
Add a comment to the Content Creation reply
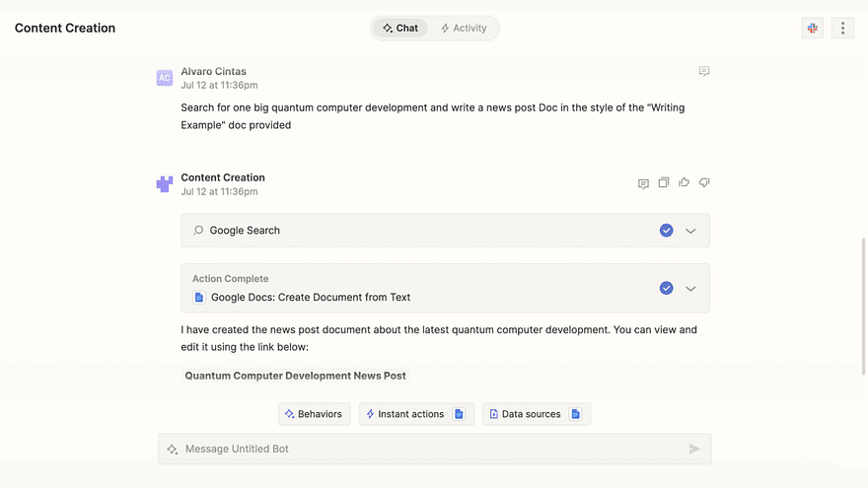pyautogui.click(x=643, y=183)
